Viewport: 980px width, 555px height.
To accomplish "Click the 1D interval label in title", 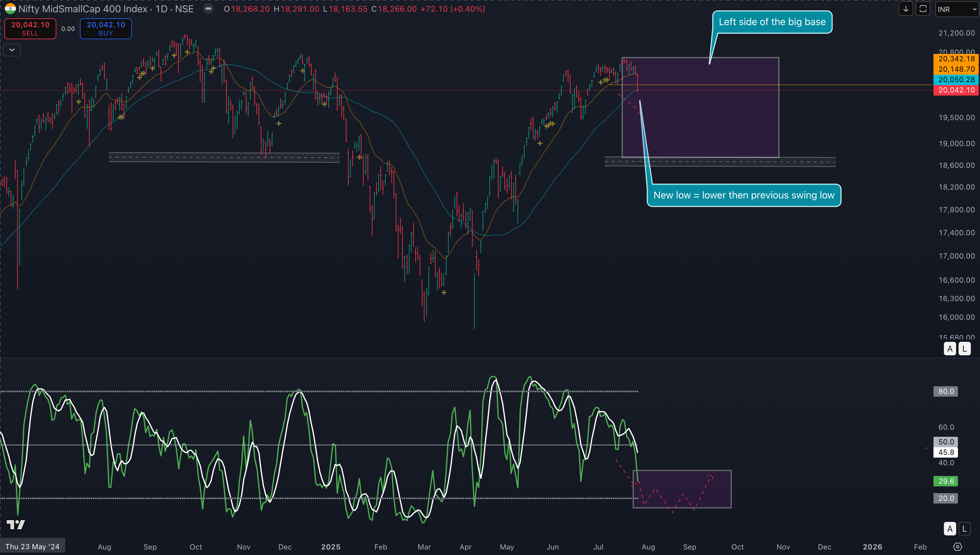I will coord(162,9).
